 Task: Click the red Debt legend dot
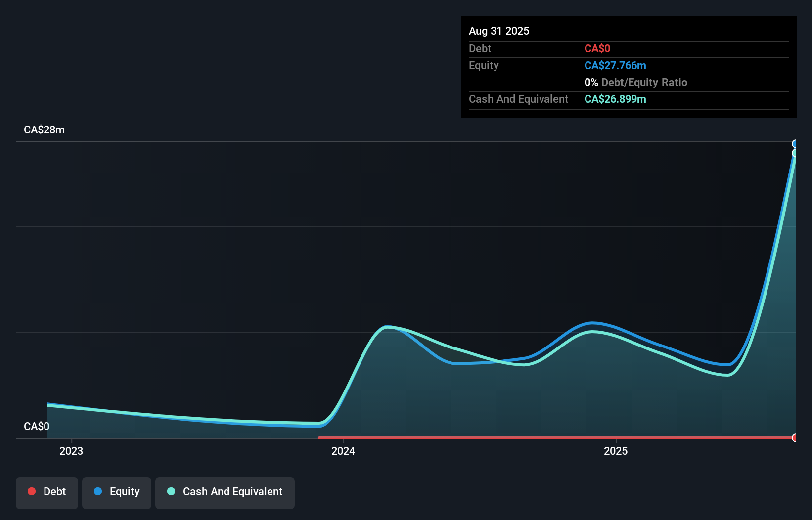tap(32, 491)
